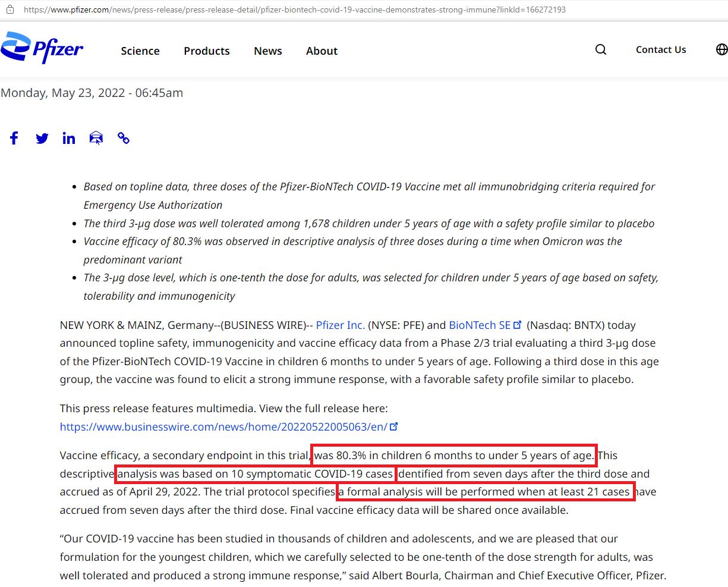Go to Contact Us page
Viewport: 728px width, 587px height.
(661, 50)
